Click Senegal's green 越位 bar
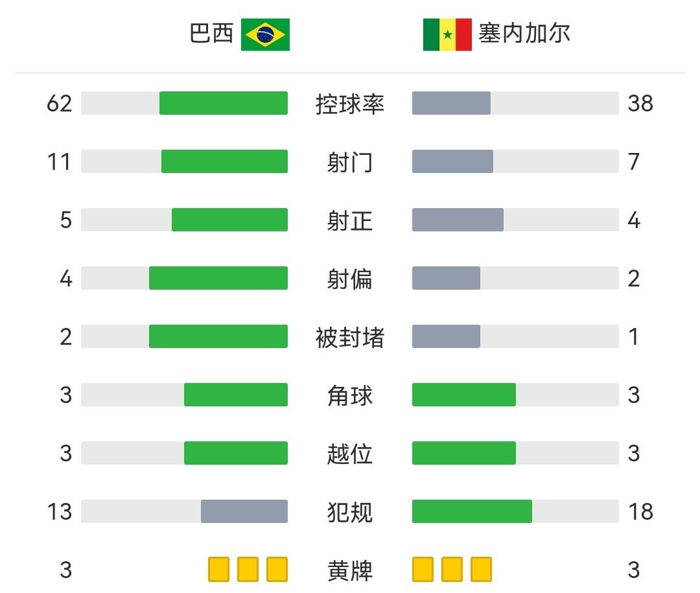This screenshot has width=700, height=593. pyautogui.click(x=464, y=453)
